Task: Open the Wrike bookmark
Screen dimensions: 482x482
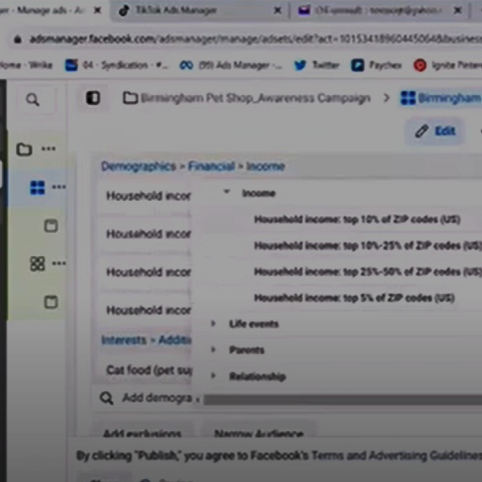Action: point(26,65)
